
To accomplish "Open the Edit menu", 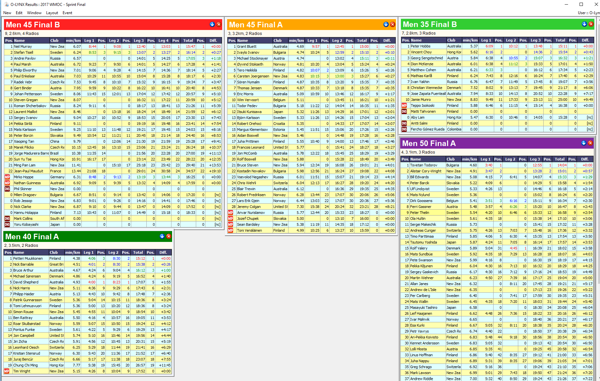I will tap(19, 13).
